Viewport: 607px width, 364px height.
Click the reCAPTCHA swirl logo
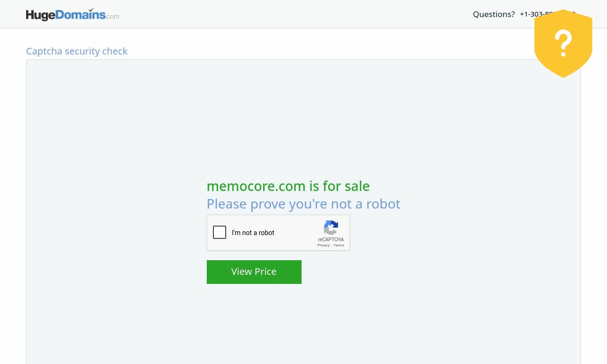tap(331, 227)
